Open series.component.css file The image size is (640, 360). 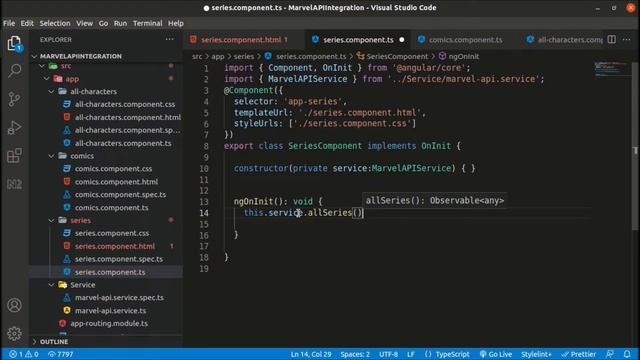click(106, 233)
